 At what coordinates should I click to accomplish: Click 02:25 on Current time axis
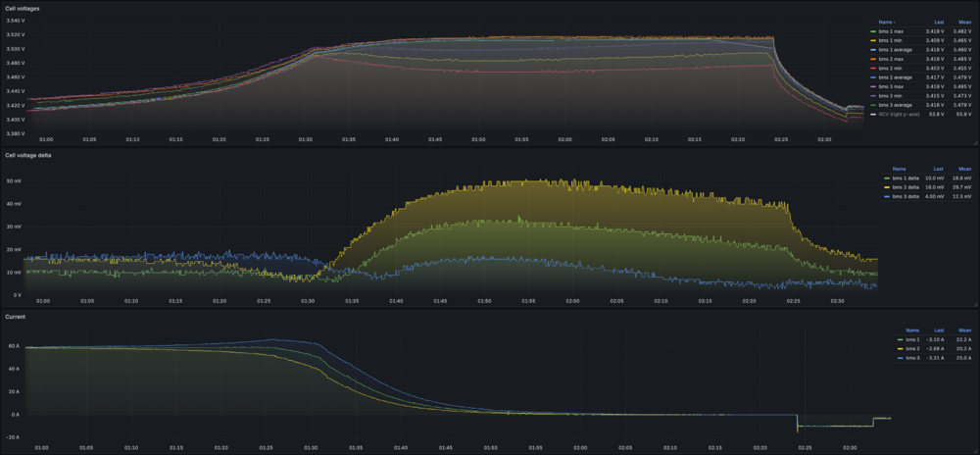(x=805, y=447)
